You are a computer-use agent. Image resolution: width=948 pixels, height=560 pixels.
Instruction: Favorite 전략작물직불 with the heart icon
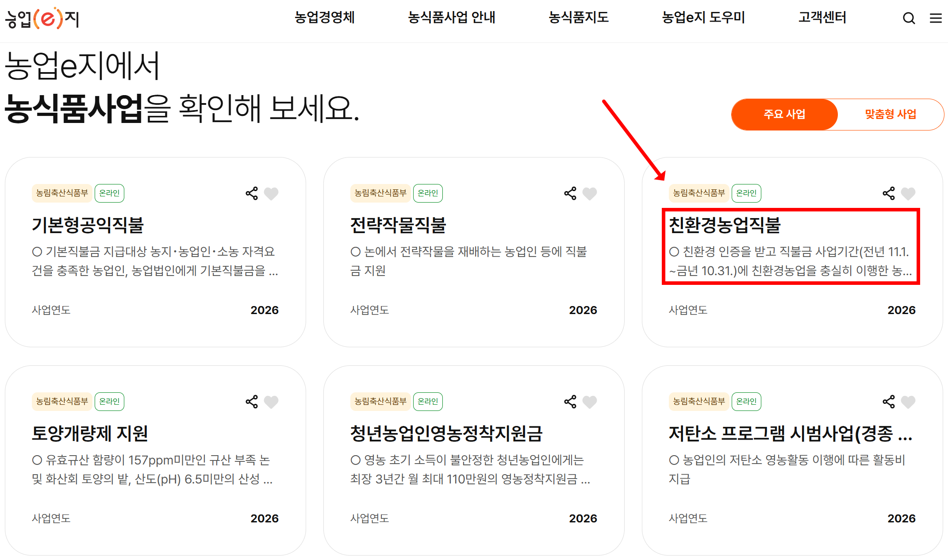pyautogui.click(x=590, y=193)
